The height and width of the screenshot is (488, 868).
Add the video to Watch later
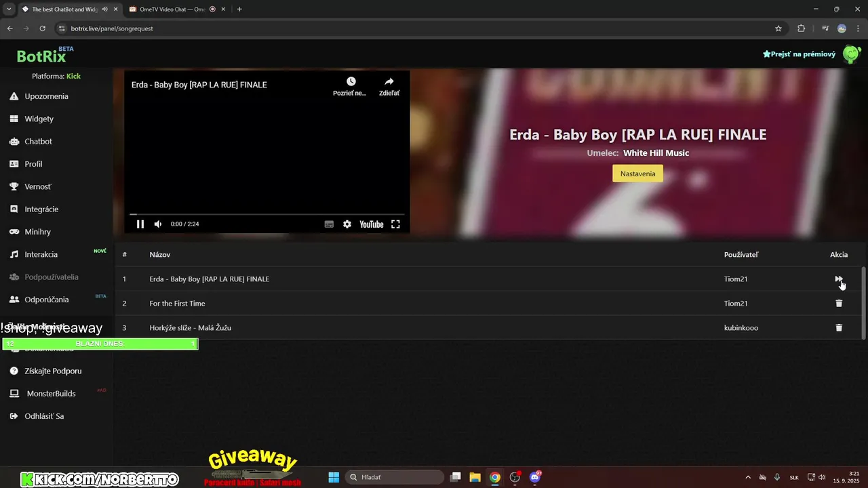pyautogui.click(x=351, y=86)
